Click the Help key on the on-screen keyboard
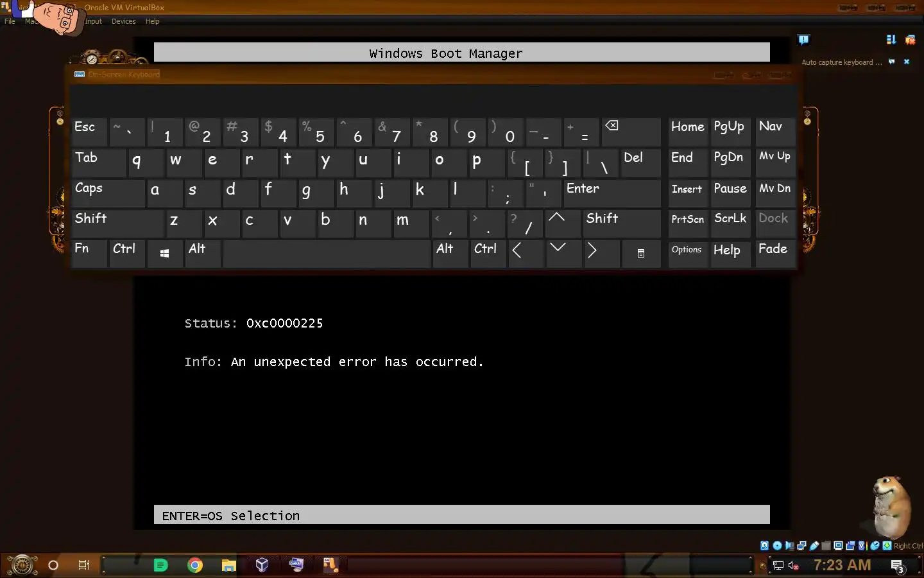The width and height of the screenshot is (924, 578). pyautogui.click(x=731, y=254)
